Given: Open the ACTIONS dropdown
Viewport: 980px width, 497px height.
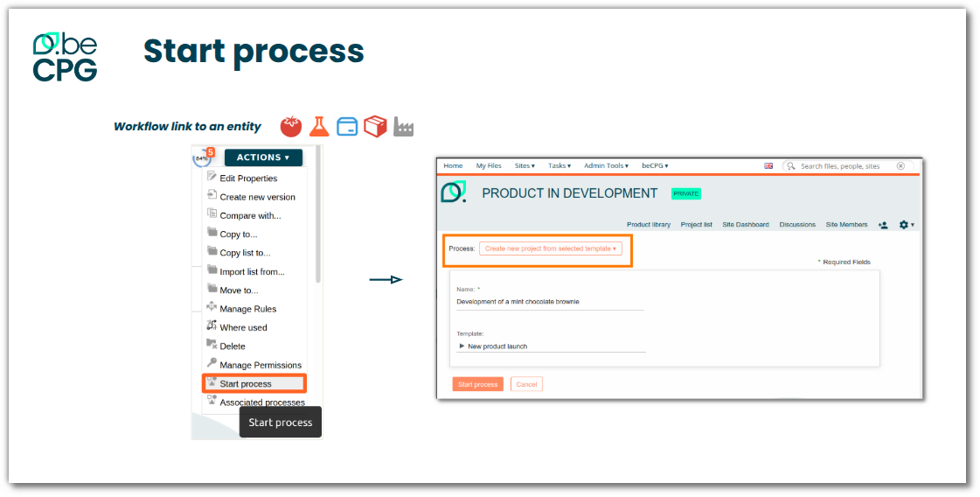Looking at the screenshot, I should (x=263, y=157).
